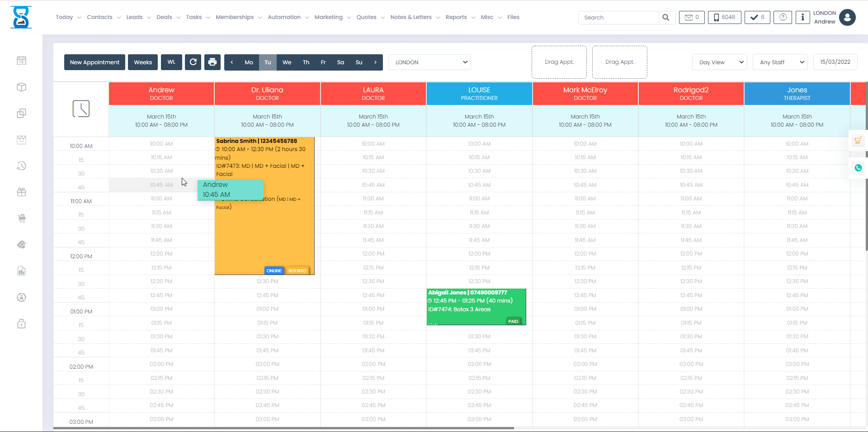This screenshot has width=868, height=432.
Task: Open the Reports menu
Action: pyautogui.click(x=460, y=17)
